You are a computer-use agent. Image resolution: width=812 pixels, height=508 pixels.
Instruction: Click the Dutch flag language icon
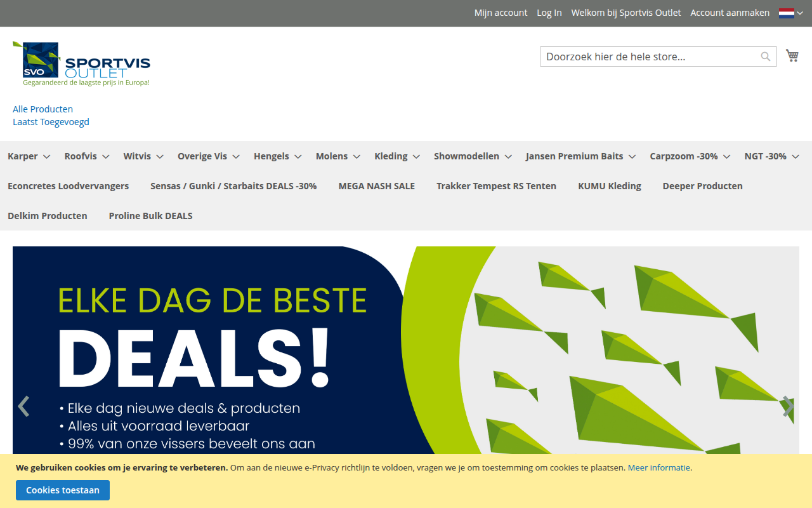click(x=787, y=13)
